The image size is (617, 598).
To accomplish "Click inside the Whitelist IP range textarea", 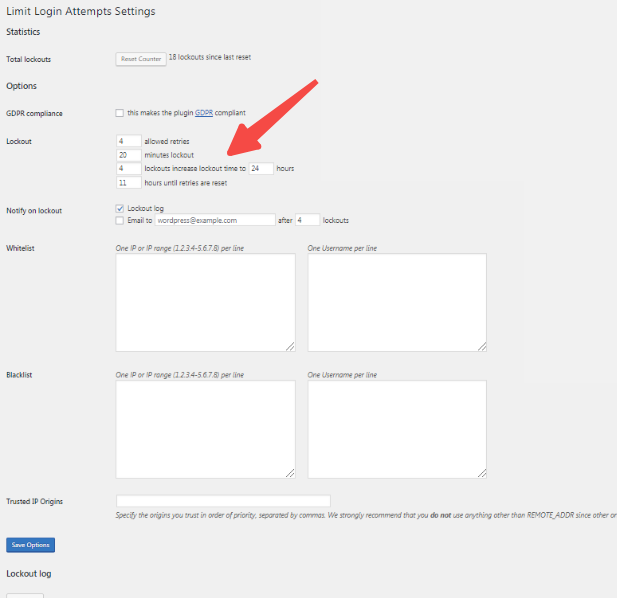I will (x=205, y=302).
